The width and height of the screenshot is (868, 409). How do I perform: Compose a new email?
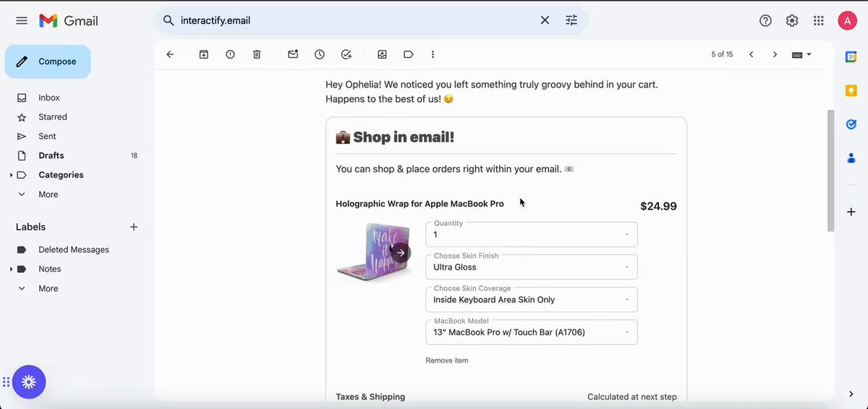pos(48,62)
